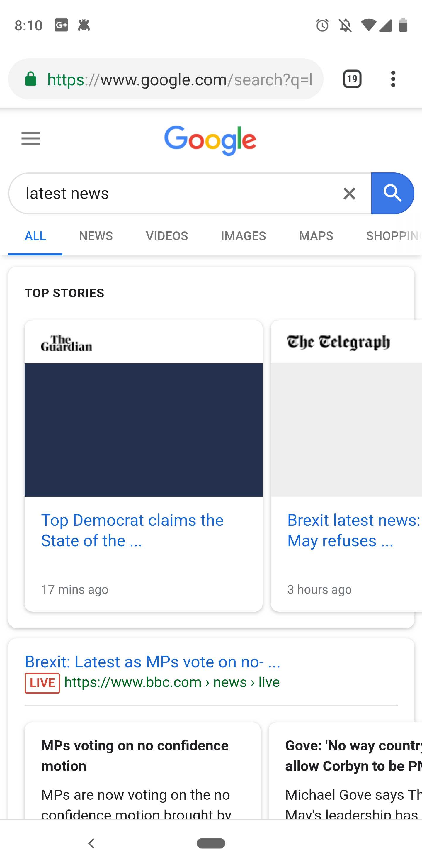Tap The Guardian logo on story card
Screen dimensions: 422x868
coord(67,343)
